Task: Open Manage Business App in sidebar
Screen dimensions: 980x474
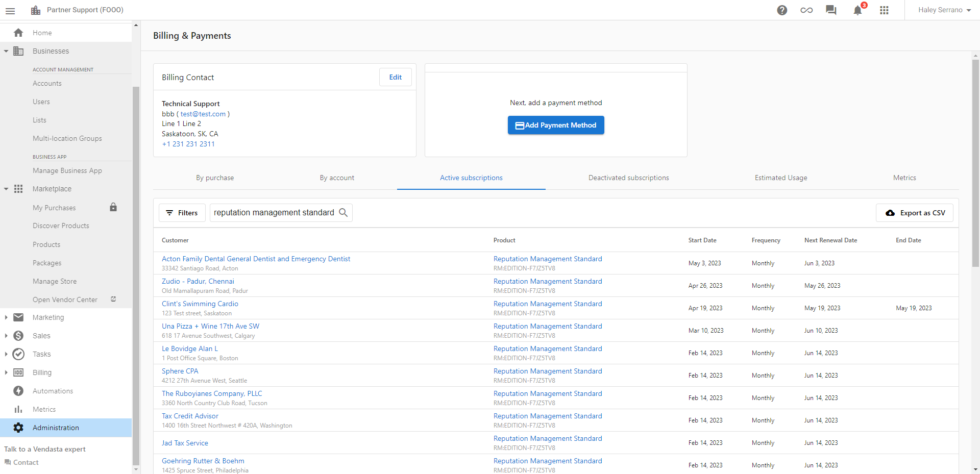Action: pyautogui.click(x=67, y=170)
